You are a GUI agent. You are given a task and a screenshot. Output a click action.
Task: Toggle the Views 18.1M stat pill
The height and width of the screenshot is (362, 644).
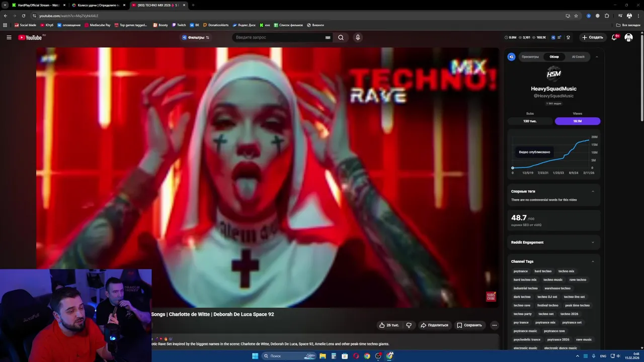coord(578,121)
